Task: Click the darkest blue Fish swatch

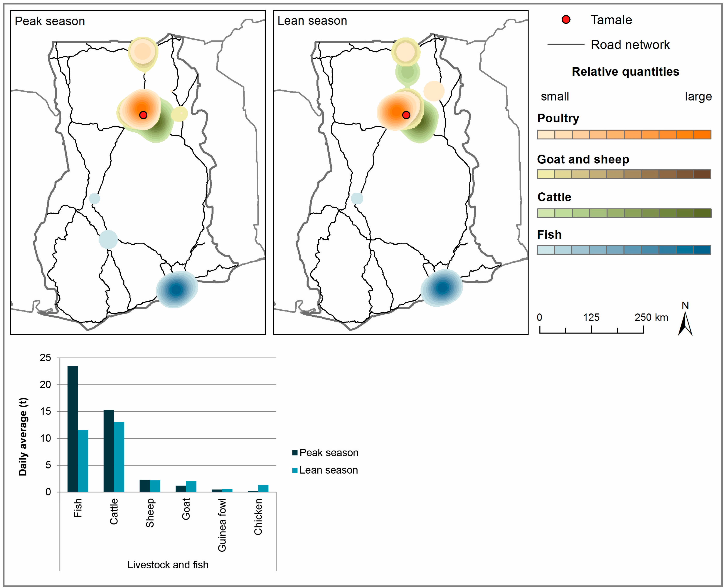Action: tap(702, 250)
